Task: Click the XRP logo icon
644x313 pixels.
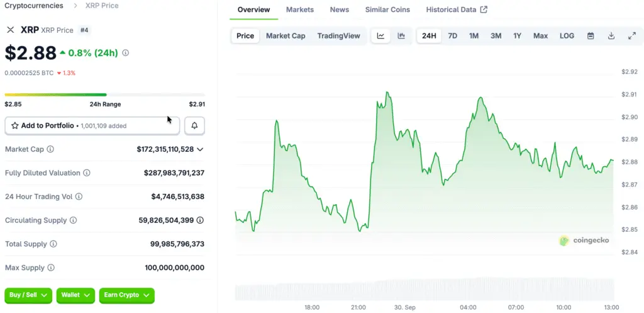Action: tap(10, 30)
